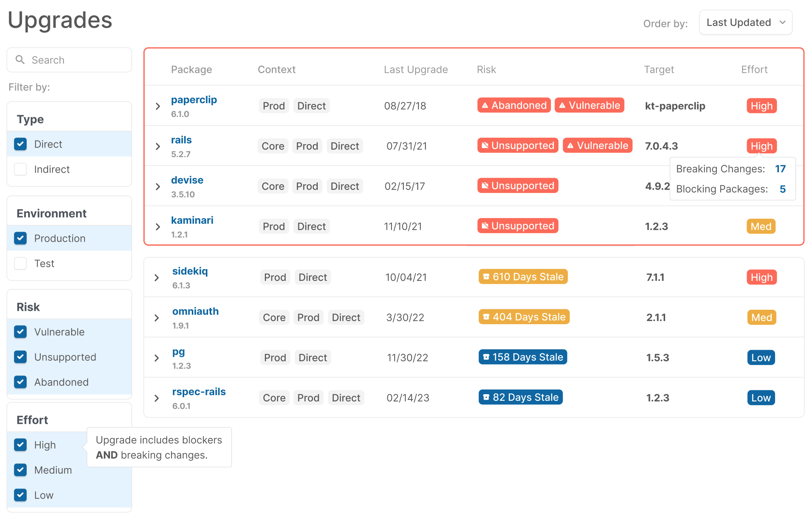Click the Abandoned risk badge on paperclip
Viewport: 812px width, 519px height.
coord(514,105)
